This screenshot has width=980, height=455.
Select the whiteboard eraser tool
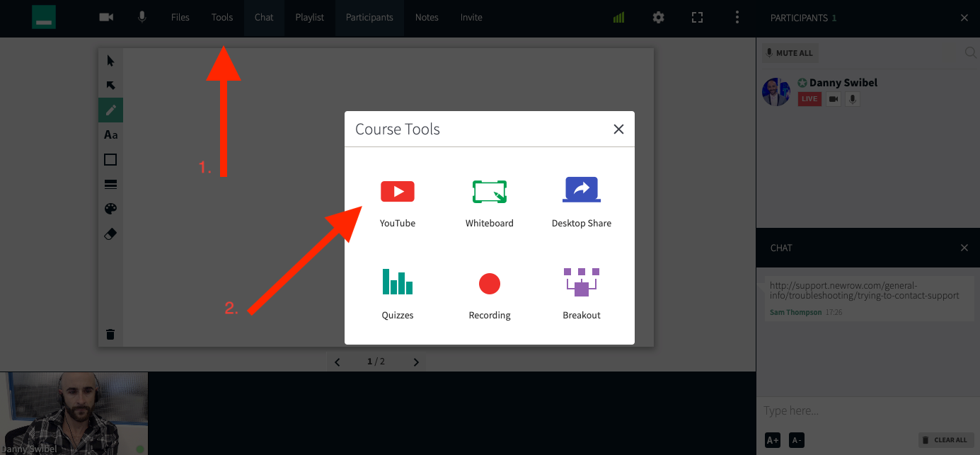pos(110,234)
